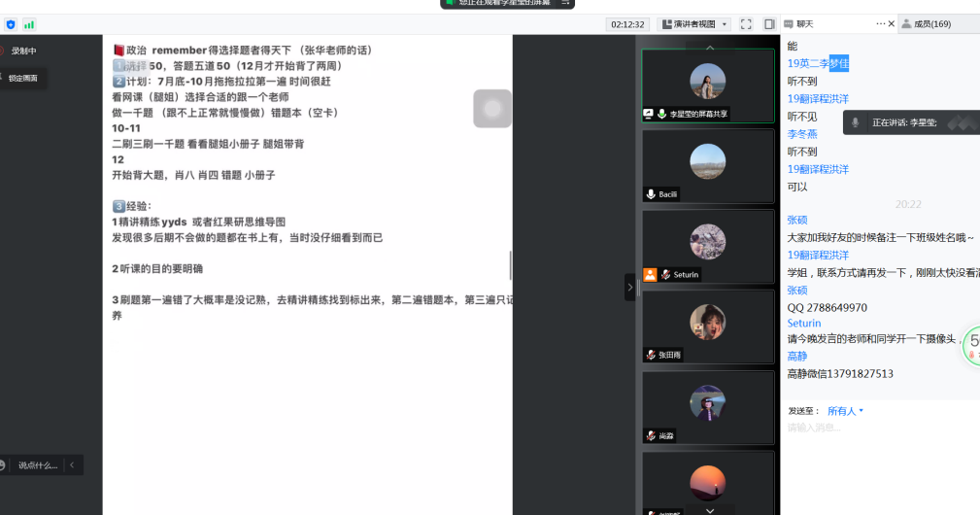
Task: Click 张硕 above the QQ 2788649970 message
Action: pos(796,290)
